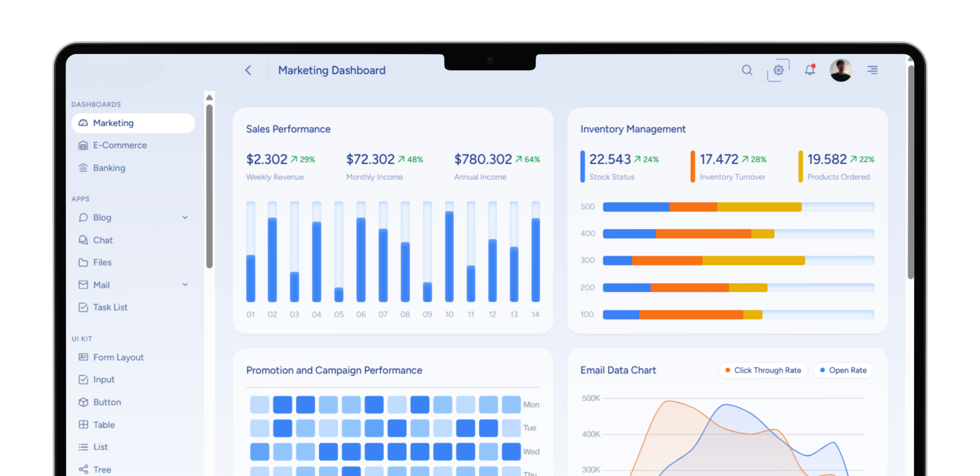This screenshot has width=980, height=476.
Task: Click the Chat bubble icon in sidebar
Action: 83,240
